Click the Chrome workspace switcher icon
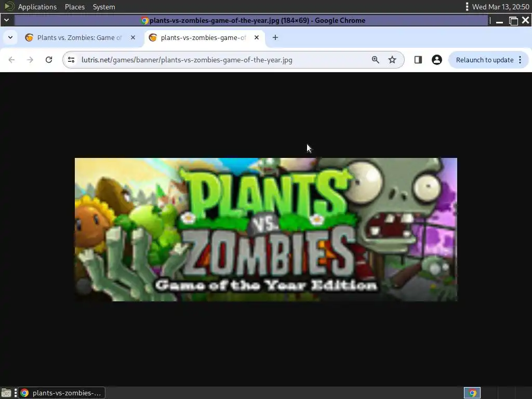The height and width of the screenshot is (399, 532). (472, 393)
